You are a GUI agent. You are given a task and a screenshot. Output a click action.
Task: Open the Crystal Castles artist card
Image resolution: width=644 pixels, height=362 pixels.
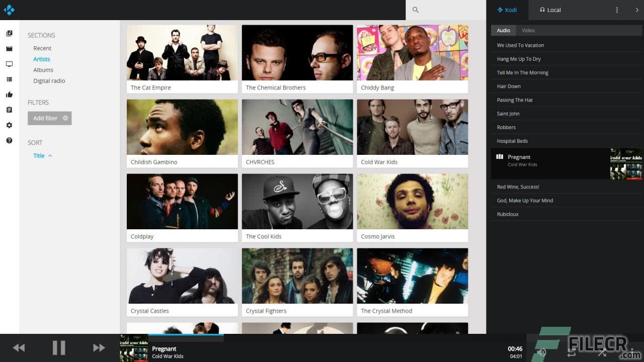click(x=182, y=283)
